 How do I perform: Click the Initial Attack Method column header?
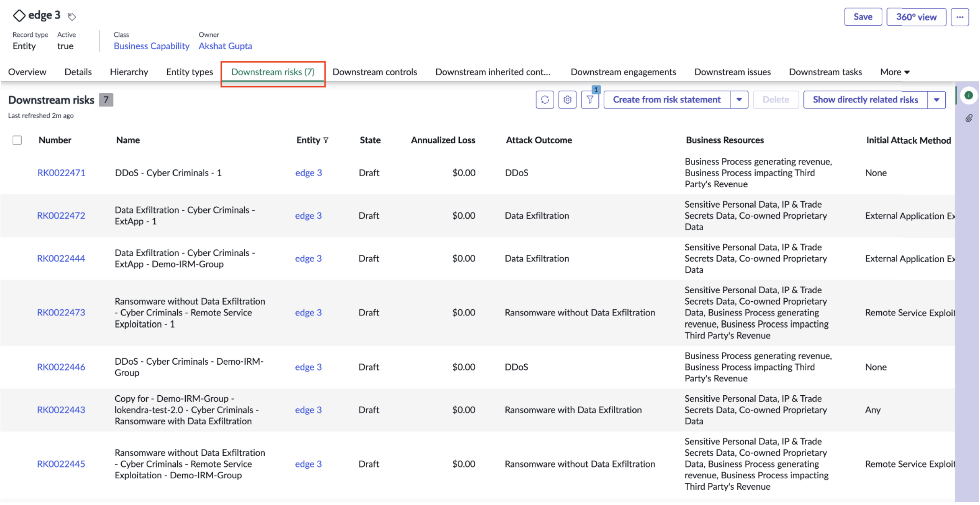(x=909, y=140)
